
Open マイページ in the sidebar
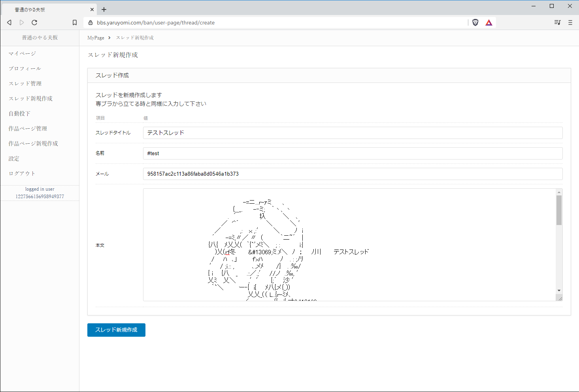tap(22, 53)
